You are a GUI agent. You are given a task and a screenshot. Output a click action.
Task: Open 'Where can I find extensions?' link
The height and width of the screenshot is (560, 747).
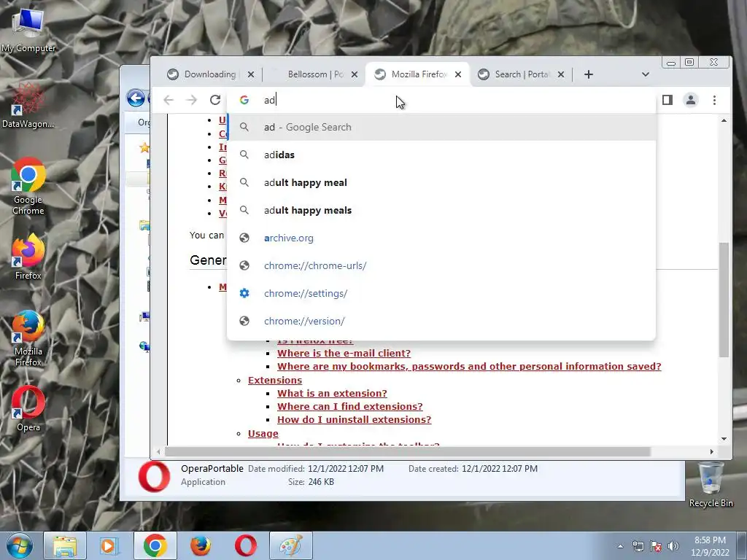[x=349, y=406]
